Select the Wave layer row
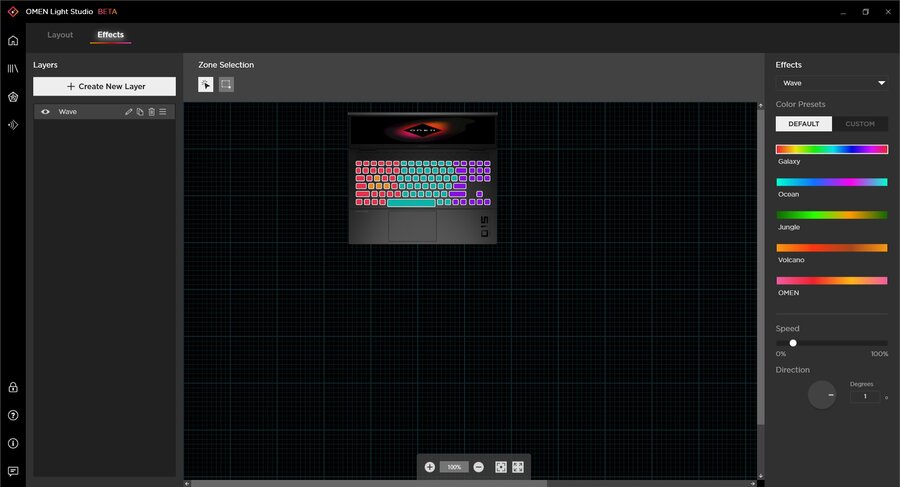 pos(104,112)
